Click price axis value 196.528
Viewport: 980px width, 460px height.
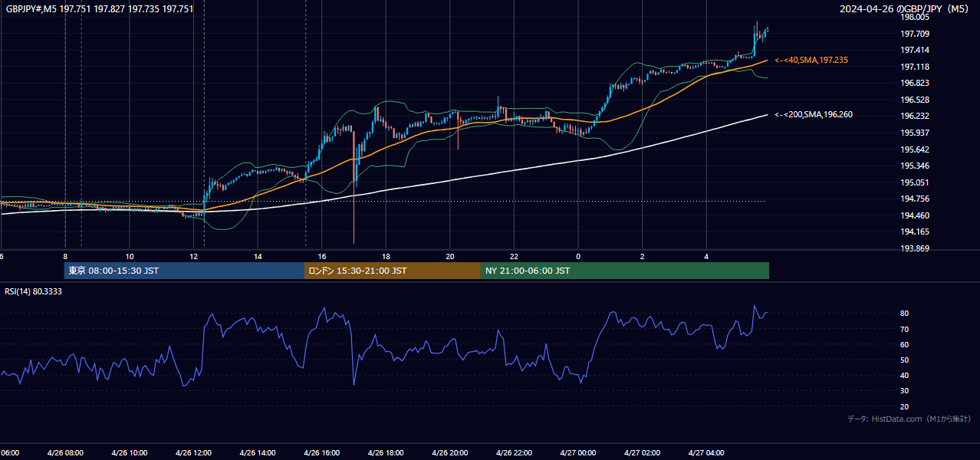pos(916,100)
